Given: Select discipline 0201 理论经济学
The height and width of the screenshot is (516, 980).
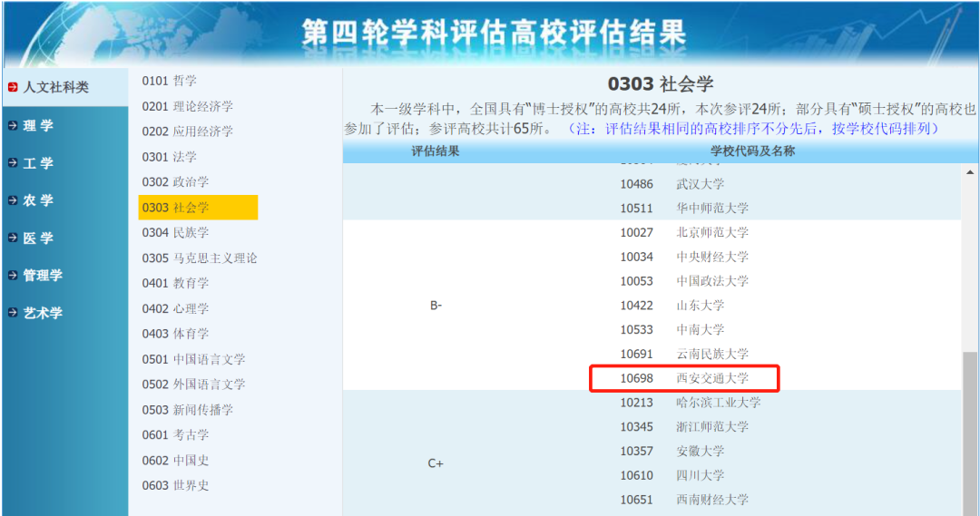Looking at the screenshot, I should 188,106.
